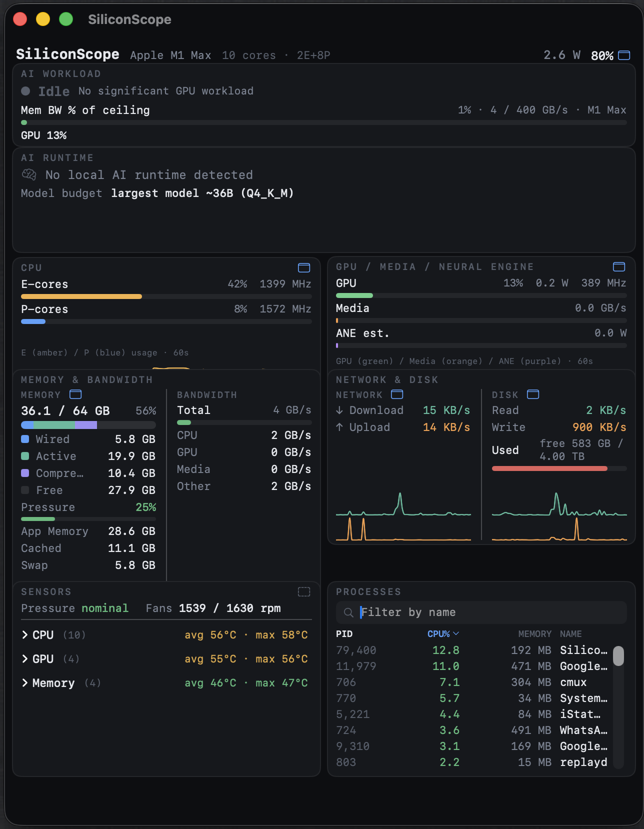Image resolution: width=644 pixels, height=829 pixels.
Task: Click the Cached 11.1 GB row
Action: coord(88,548)
